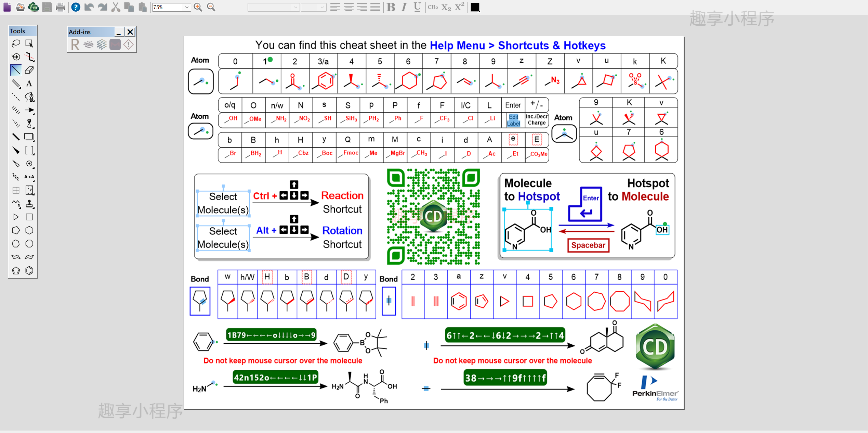Toggle subscript formatting

click(x=446, y=7)
